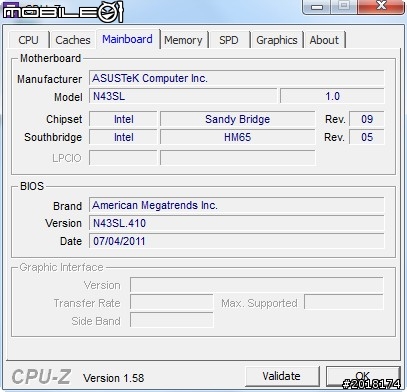Switch to the SPD tab
The height and width of the screenshot is (392, 407).
click(x=229, y=40)
